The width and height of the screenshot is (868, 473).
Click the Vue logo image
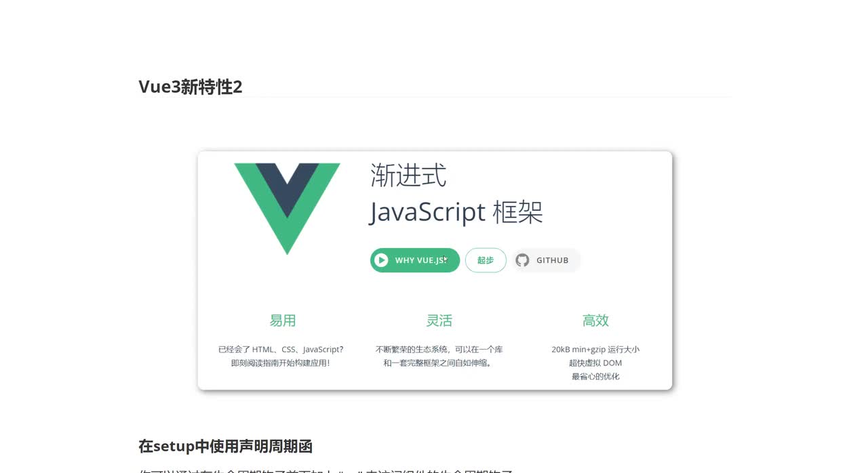click(x=287, y=209)
